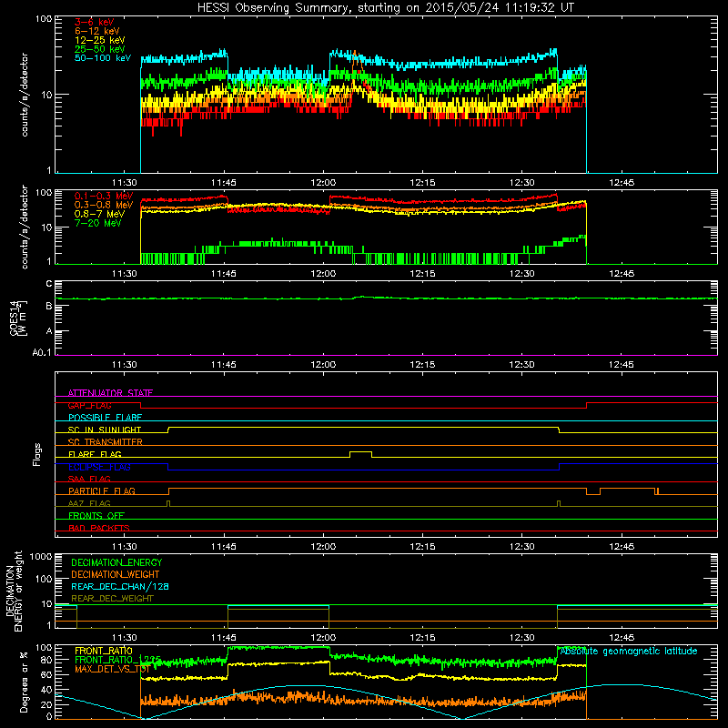
Task: Click the 12:45 tick under the decimation plot
Action: 622,638
